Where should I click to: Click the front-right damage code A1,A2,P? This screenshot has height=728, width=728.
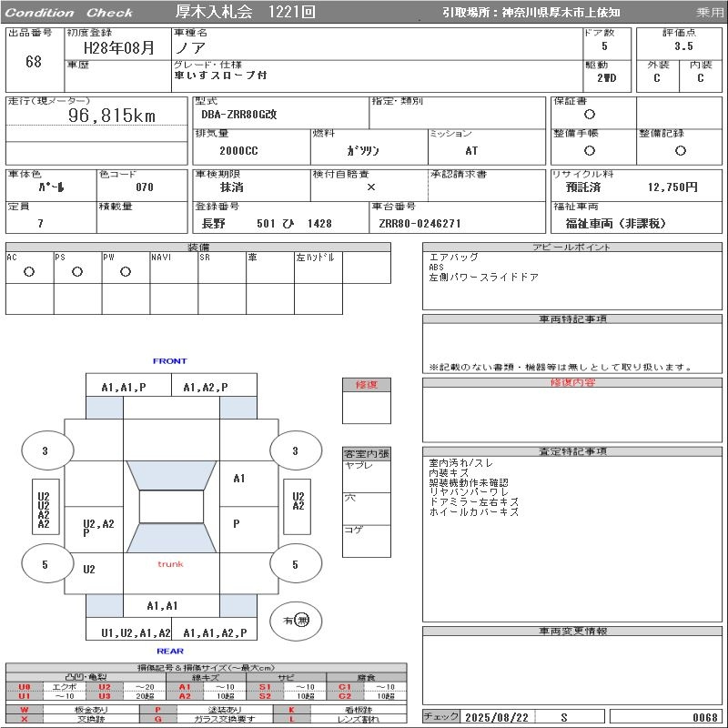pos(206,388)
